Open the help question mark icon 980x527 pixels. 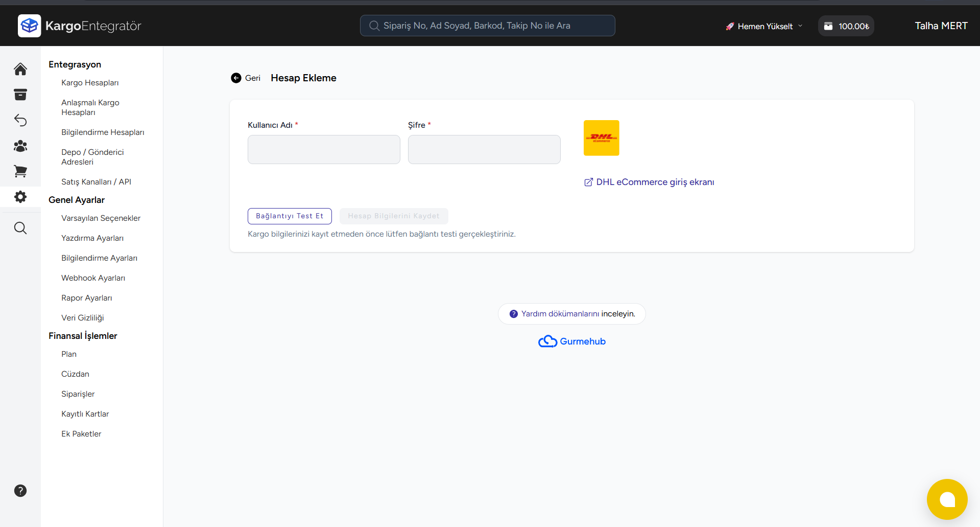tap(20, 491)
